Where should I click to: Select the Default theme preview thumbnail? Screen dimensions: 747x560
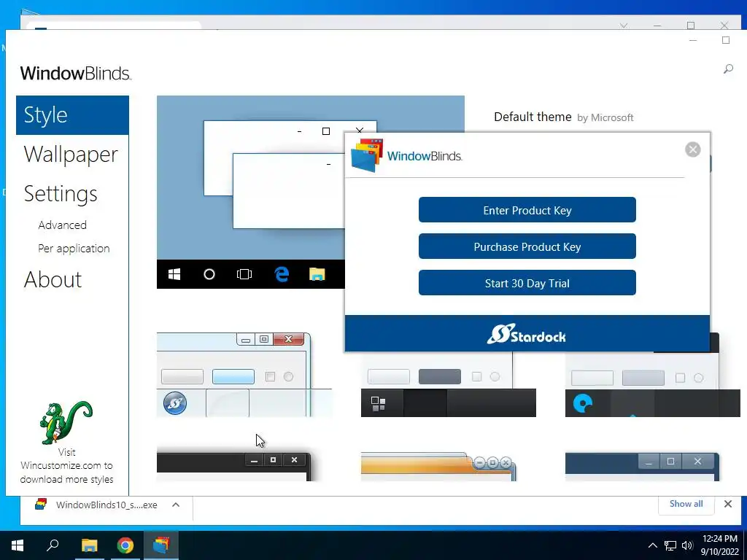[x=251, y=192]
